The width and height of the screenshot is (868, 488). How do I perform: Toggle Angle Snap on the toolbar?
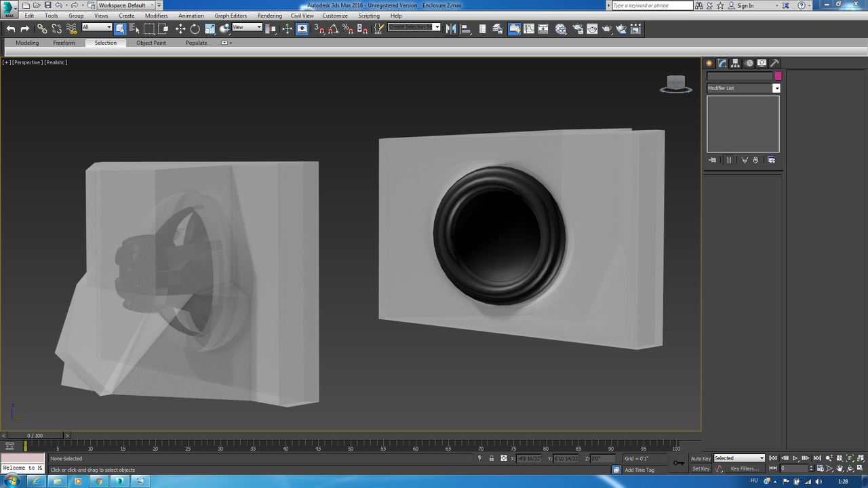tap(333, 28)
